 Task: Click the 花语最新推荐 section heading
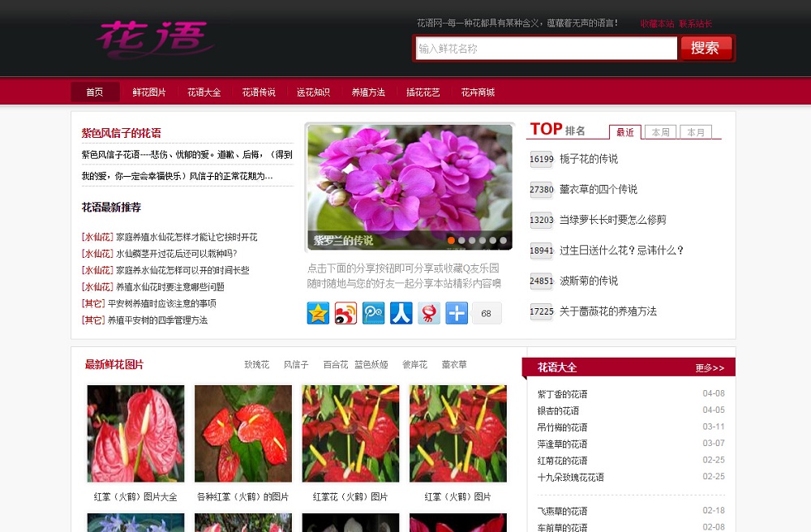pos(111,208)
